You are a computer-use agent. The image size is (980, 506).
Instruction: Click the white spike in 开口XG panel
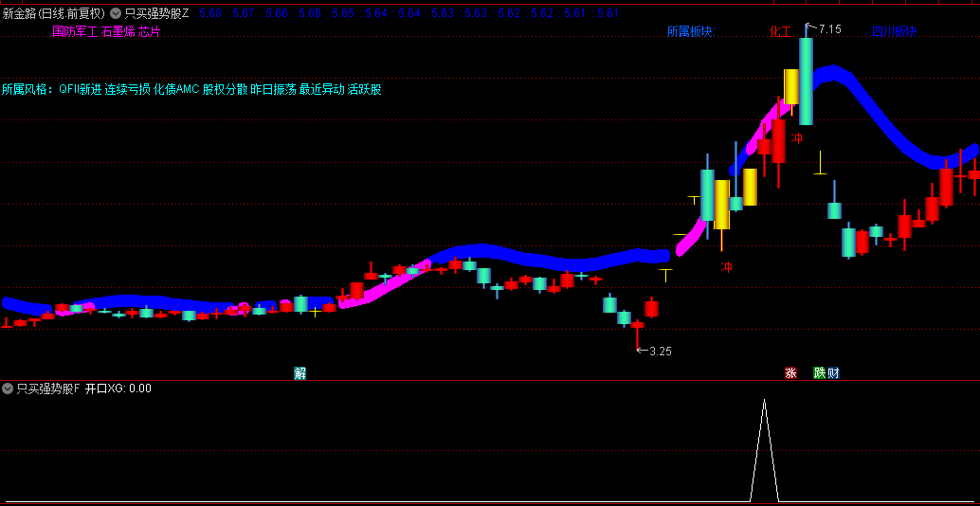[764, 450]
